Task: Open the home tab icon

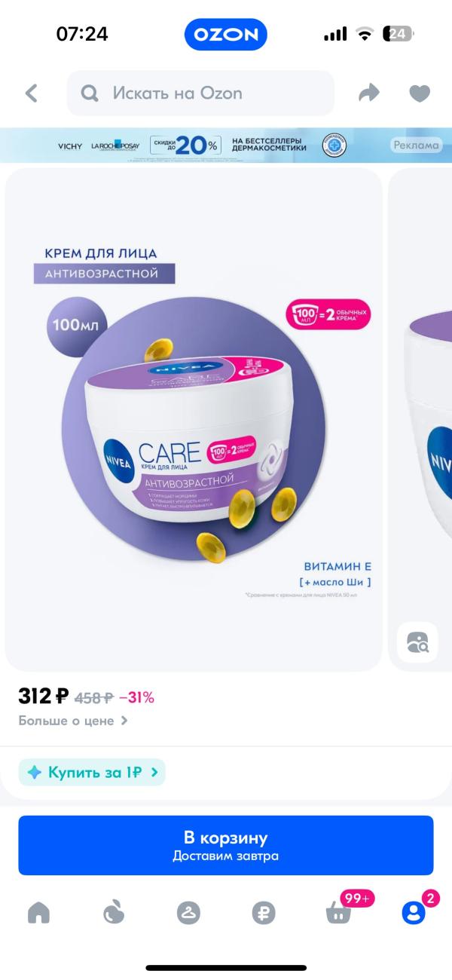Action: [38, 913]
